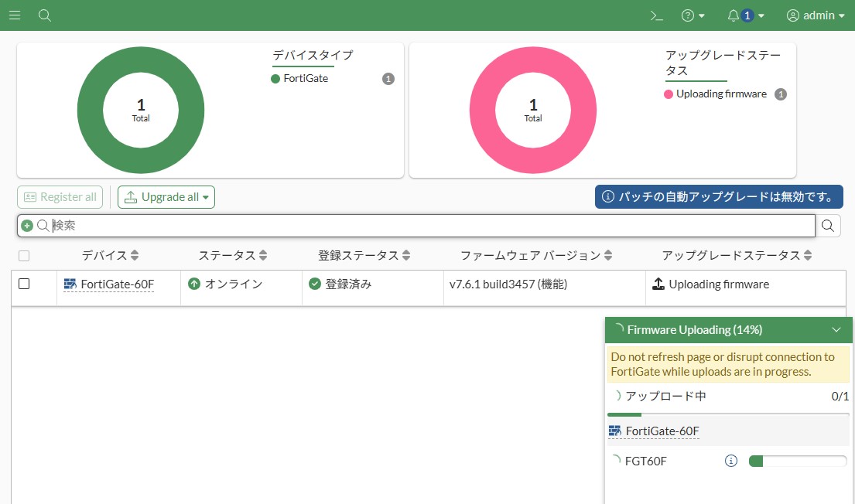855x504 pixels.
Task: Click the Register all button
Action: coord(61,197)
